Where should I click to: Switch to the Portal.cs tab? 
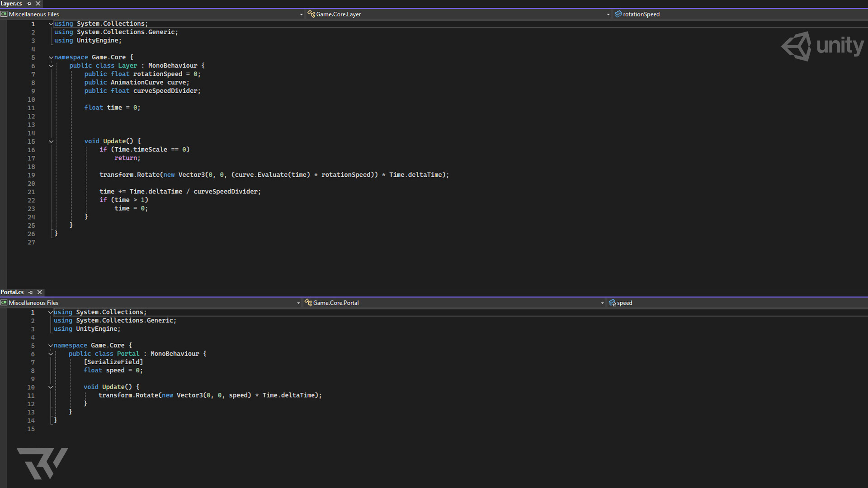[x=12, y=292]
